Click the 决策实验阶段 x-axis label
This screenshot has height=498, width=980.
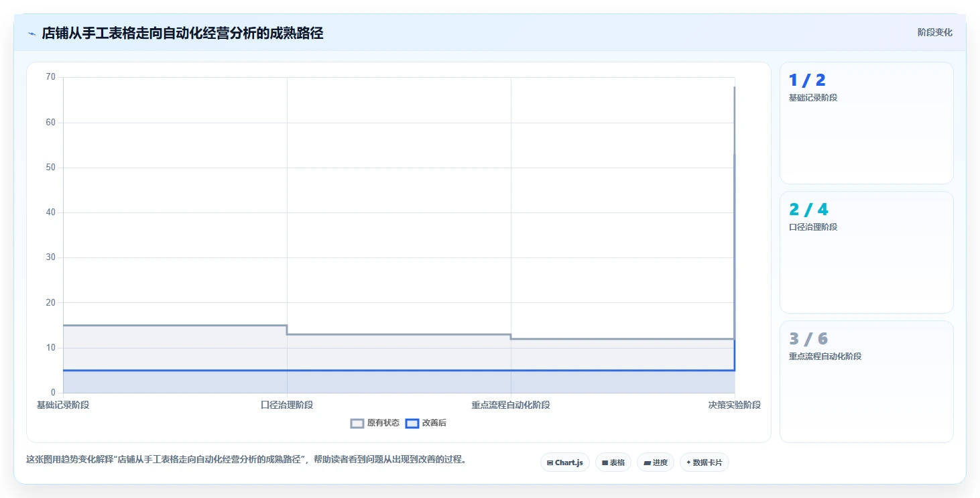735,405
